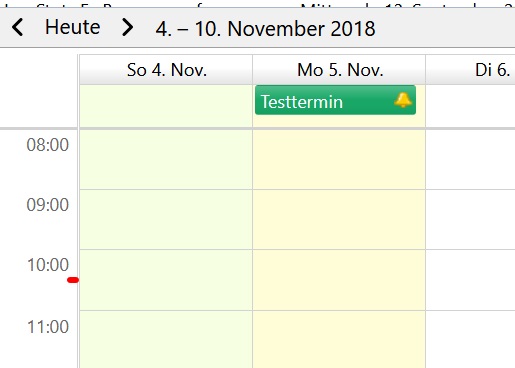
Task: Click the 11:00 slot on Sunday
Action: tap(166, 339)
